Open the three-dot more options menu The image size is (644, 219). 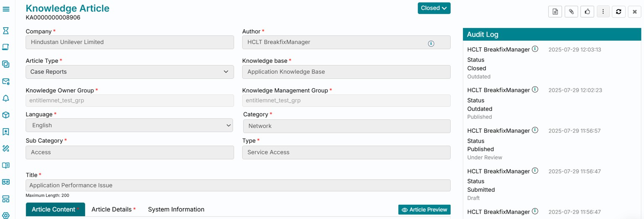pos(603,12)
